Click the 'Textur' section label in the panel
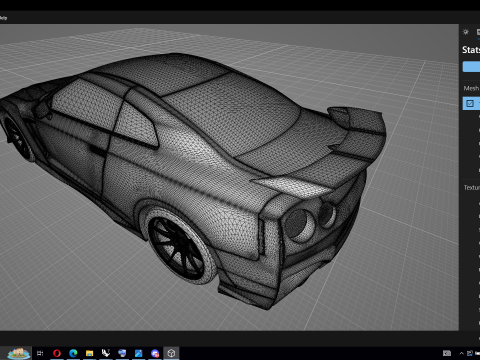 click(472, 188)
